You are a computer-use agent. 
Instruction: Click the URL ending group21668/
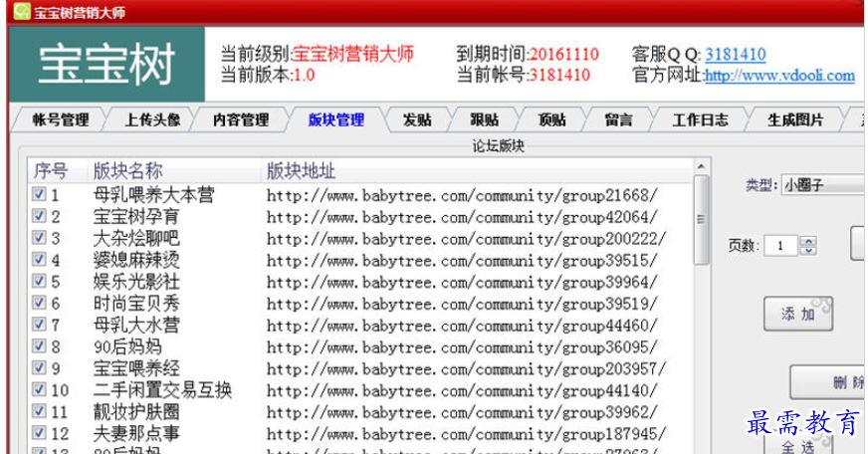pos(462,195)
